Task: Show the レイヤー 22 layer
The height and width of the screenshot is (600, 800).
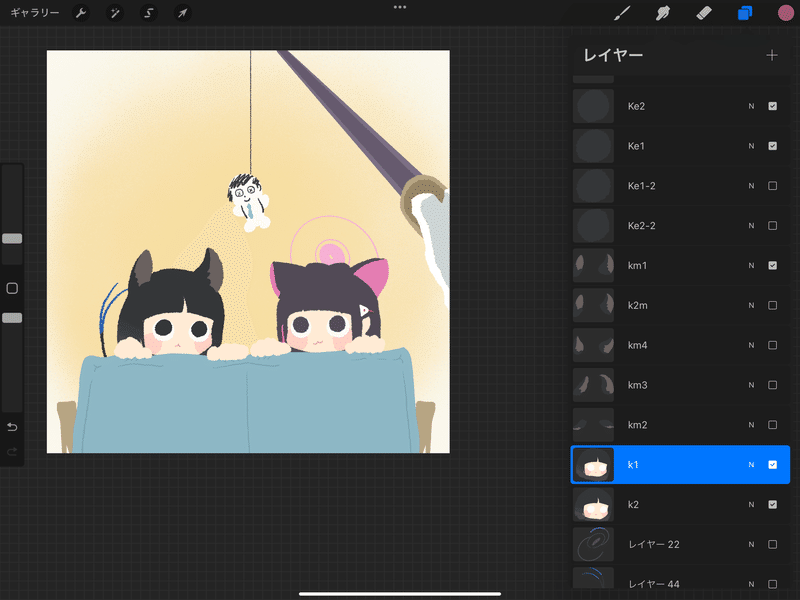Action: click(772, 544)
